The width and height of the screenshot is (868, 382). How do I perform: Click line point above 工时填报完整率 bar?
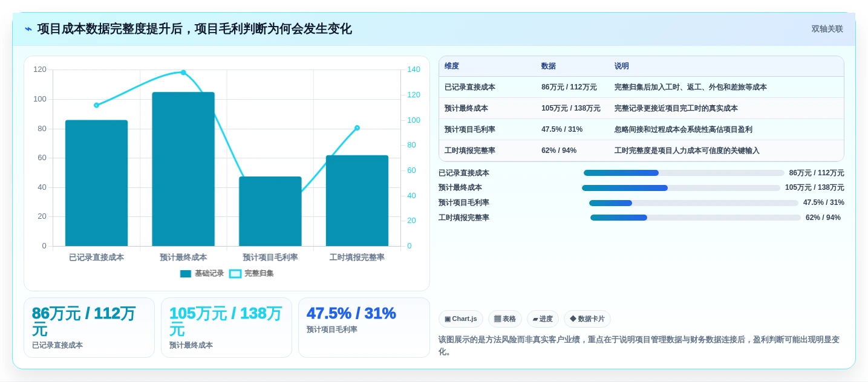(x=357, y=128)
